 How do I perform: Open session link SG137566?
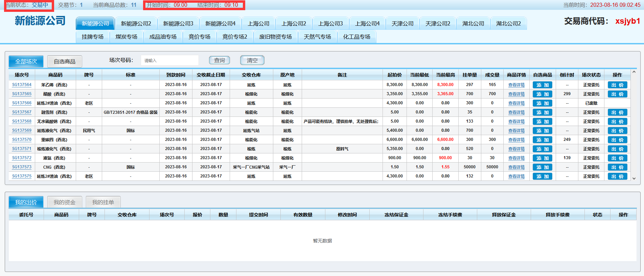(x=22, y=103)
